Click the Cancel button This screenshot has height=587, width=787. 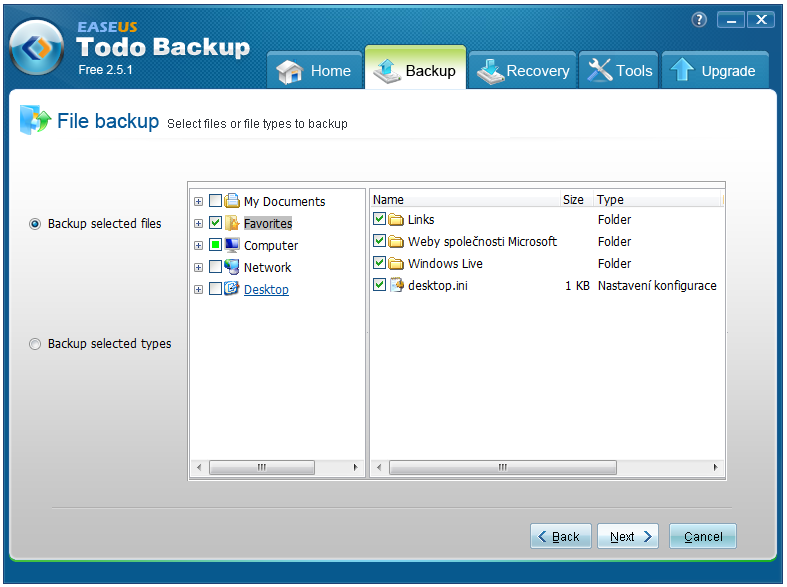click(x=703, y=536)
